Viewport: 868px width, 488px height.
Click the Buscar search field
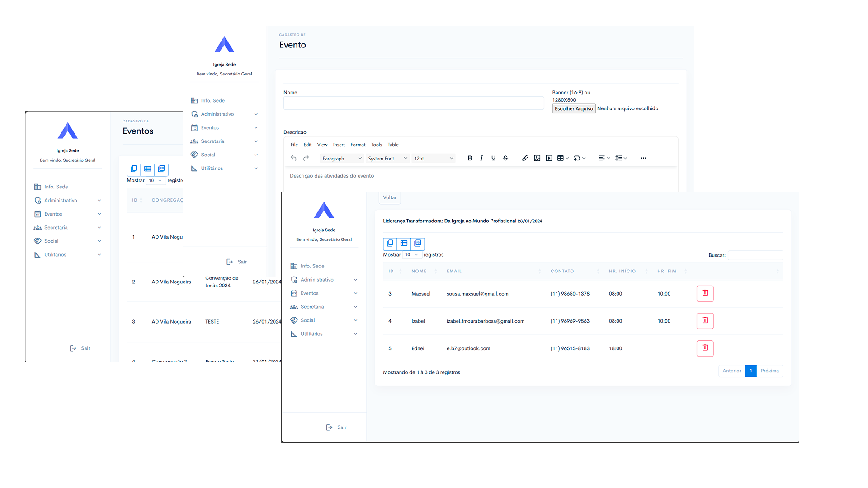click(x=755, y=255)
